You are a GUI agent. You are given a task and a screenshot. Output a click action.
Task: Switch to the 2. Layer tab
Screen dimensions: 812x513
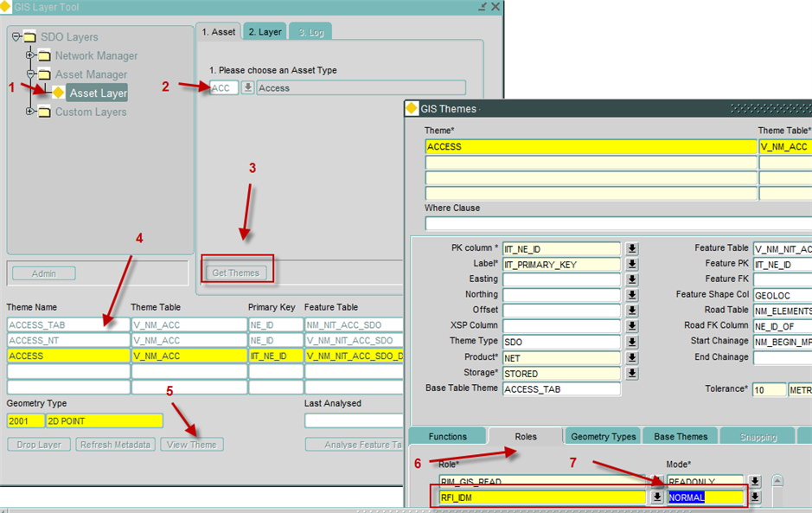[265, 32]
